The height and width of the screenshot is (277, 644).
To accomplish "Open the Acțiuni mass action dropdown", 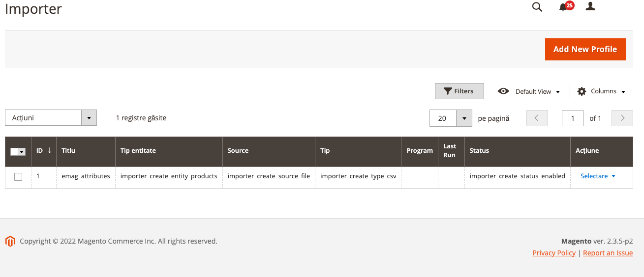I will (x=51, y=118).
